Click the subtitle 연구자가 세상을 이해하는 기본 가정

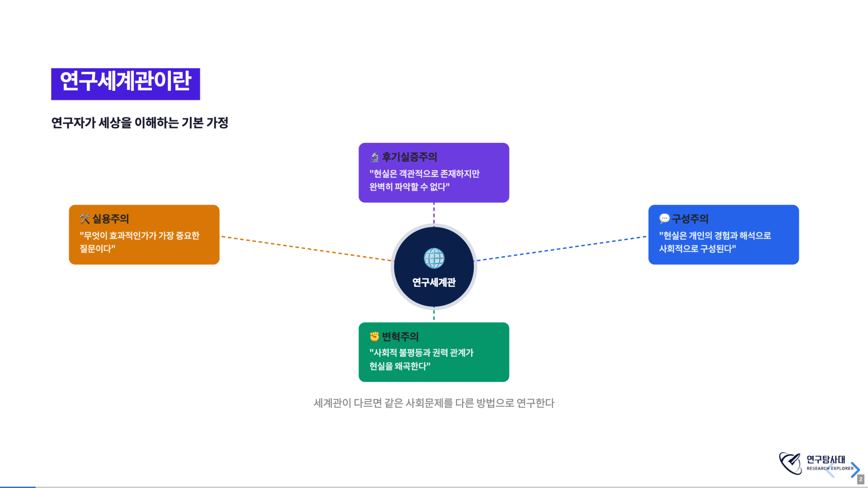[x=139, y=123]
